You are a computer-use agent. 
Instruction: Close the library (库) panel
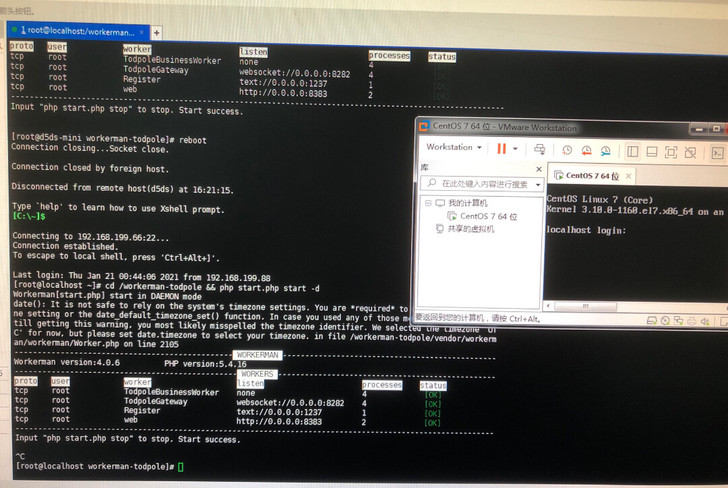click(539, 169)
